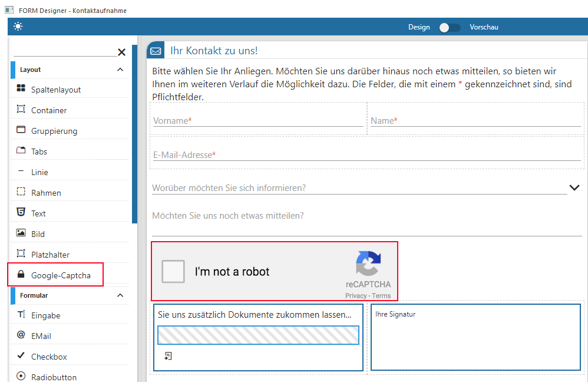Image resolution: width=588 pixels, height=382 pixels.
Task: Click the Name input field
Action: (x=475, y=121)
